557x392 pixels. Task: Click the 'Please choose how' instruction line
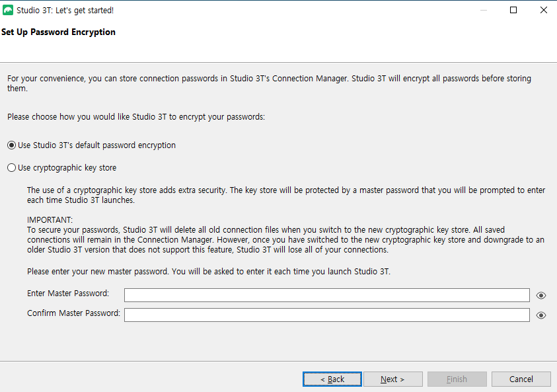point(135,117)
